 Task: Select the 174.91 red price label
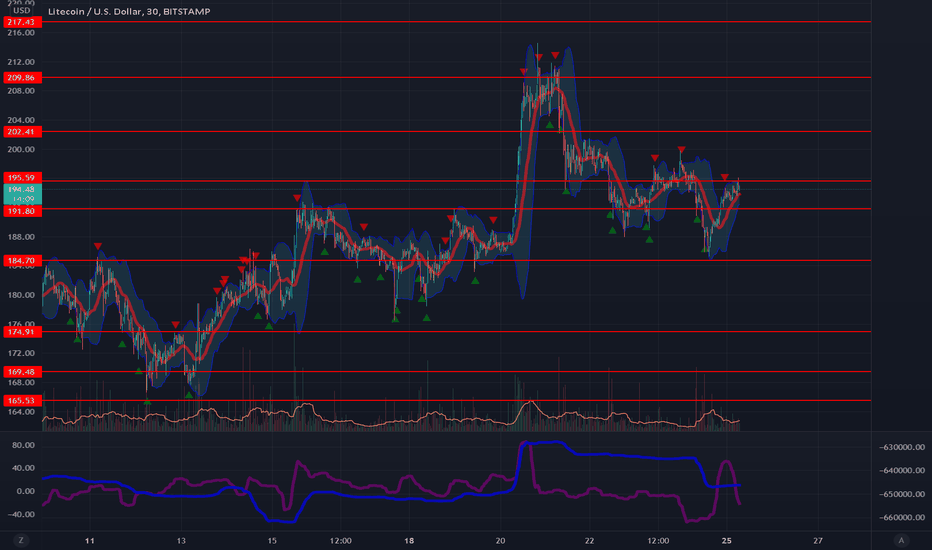[x=21, y=332]
